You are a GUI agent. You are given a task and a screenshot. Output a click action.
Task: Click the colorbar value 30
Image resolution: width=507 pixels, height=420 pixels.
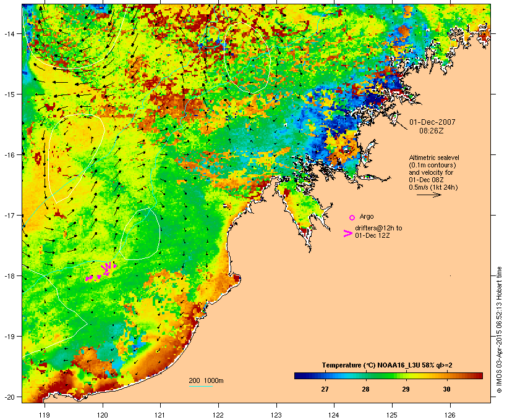click(x=446, y=389)
